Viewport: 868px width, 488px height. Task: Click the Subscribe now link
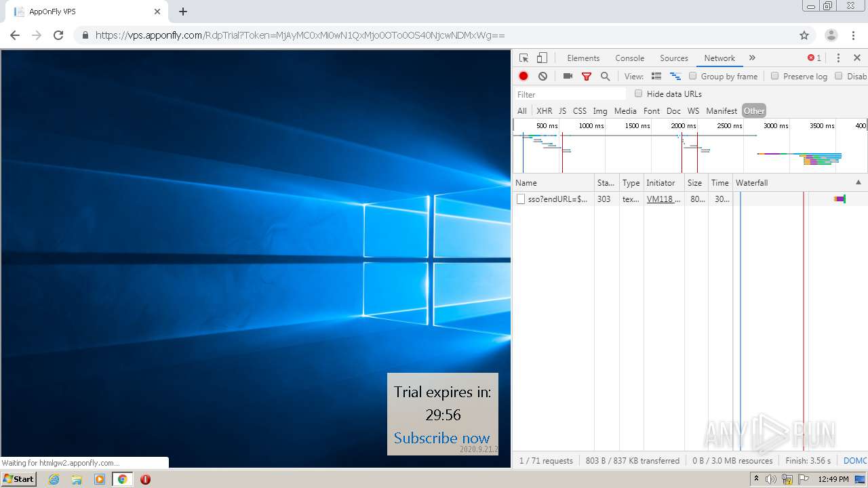441,438
